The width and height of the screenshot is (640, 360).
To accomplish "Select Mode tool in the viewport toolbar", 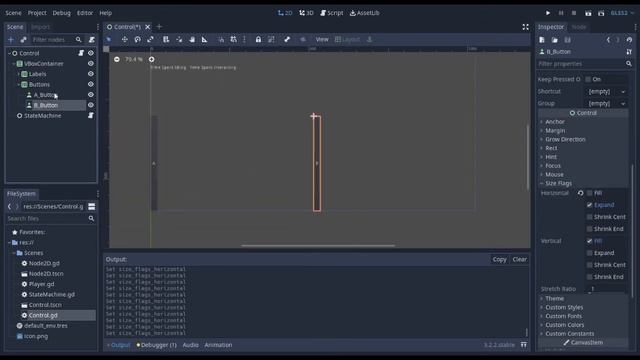I will (x=109, y=40).
